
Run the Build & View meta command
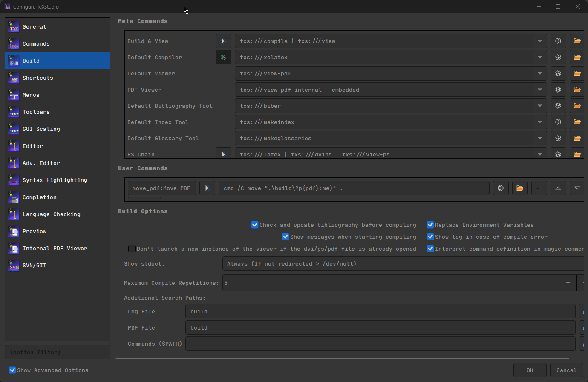coord(223,41)
